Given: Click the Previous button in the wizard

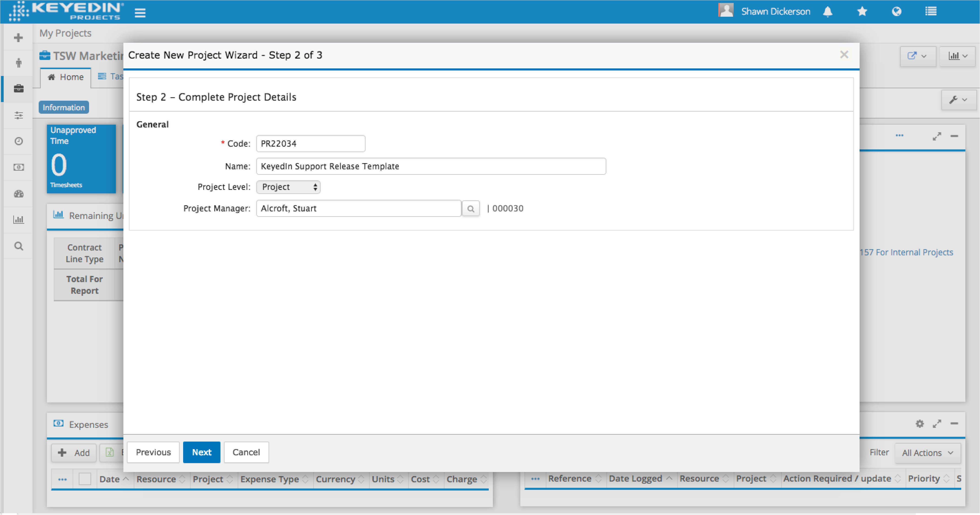Looking at the screenshot, I should [x=153, y=452].
